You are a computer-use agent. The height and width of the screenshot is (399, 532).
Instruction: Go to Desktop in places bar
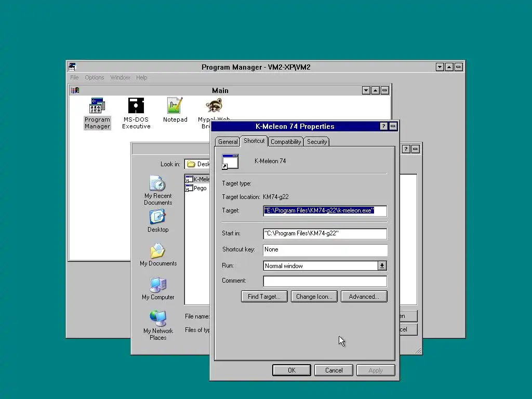pyautogui.click(x=158, y=221)
